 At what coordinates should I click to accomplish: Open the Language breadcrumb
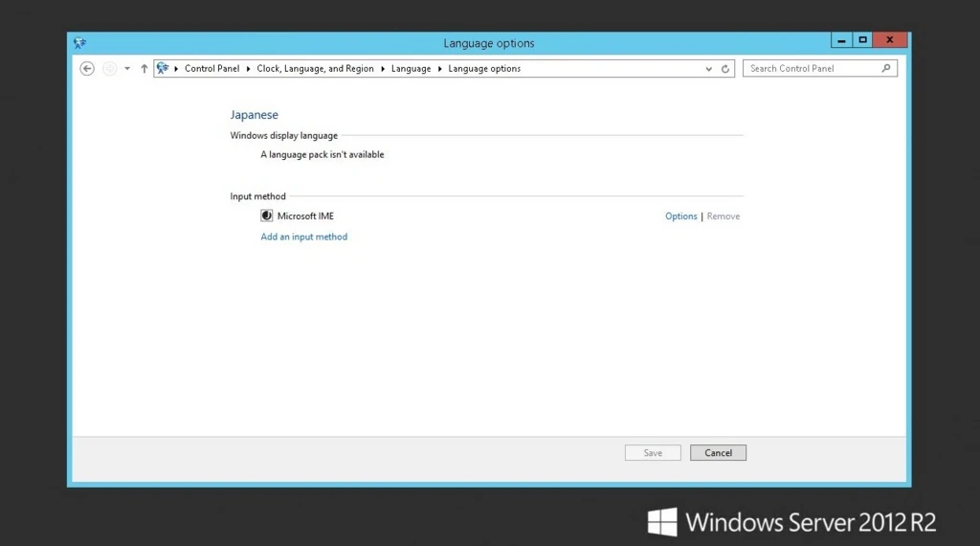[411, 68]
